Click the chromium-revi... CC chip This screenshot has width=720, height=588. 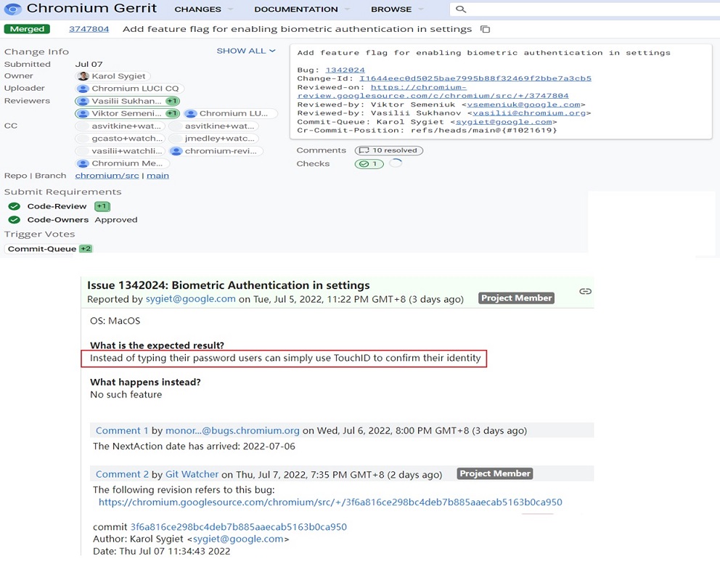(x=216, y=151)
